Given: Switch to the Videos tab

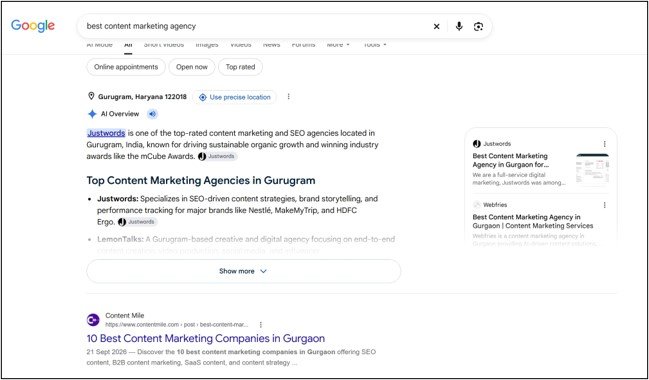Looking at the screenshot, I should [x=240, y=45].
